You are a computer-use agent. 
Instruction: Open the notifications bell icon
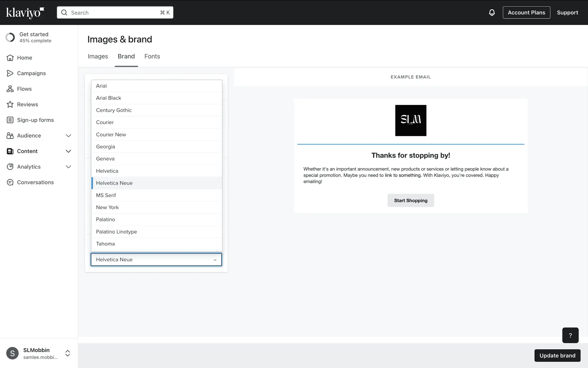tap(492, 13)
